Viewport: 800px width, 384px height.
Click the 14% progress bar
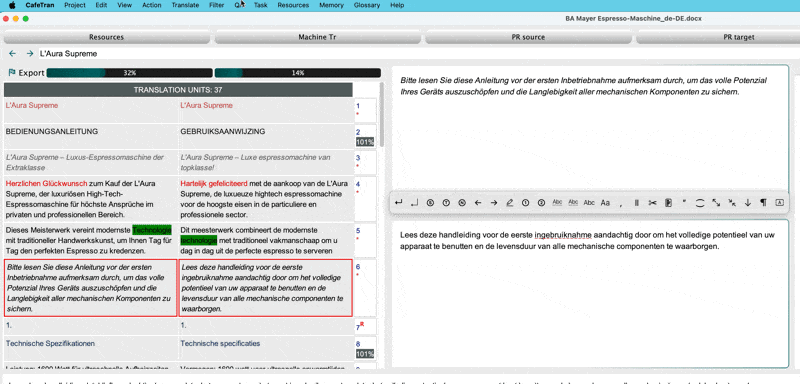(x=297, y=73)
